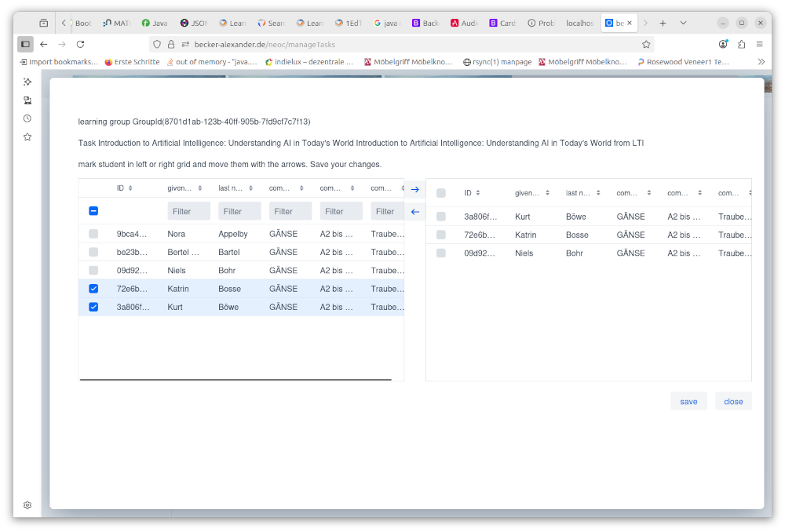
Task: Click the sparkle icon in the left sidebar
Action: (27, 81)
